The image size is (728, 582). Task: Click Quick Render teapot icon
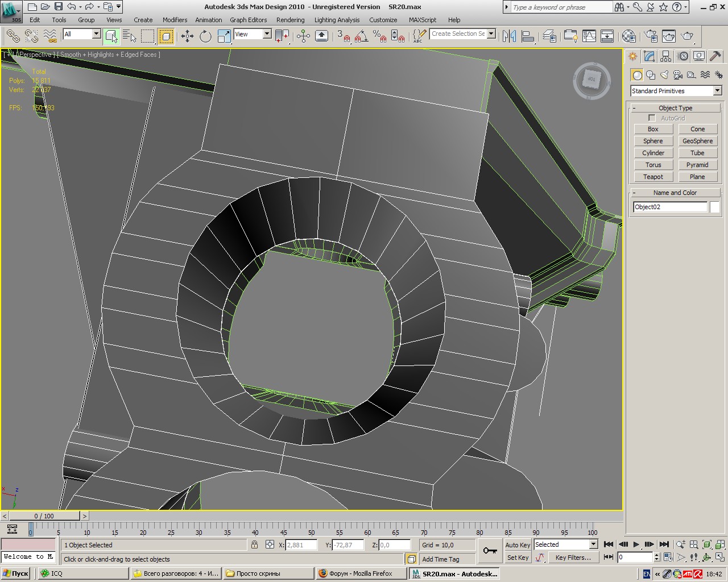point(687,36)
